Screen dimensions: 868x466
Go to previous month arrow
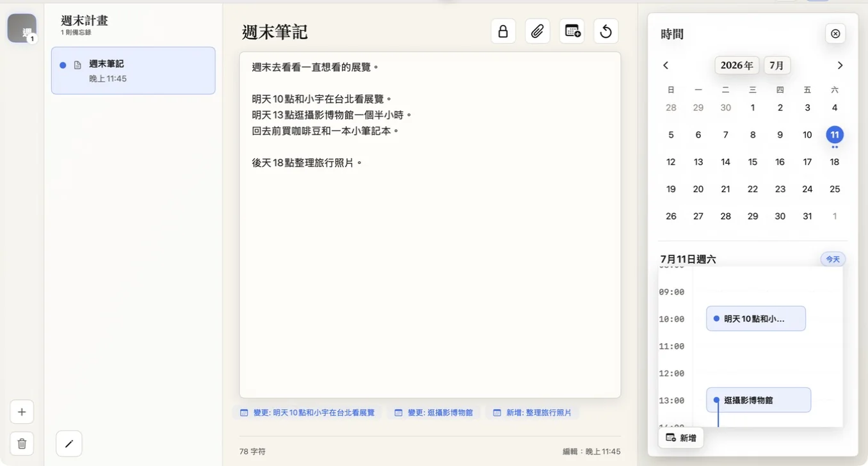[666, 65]
